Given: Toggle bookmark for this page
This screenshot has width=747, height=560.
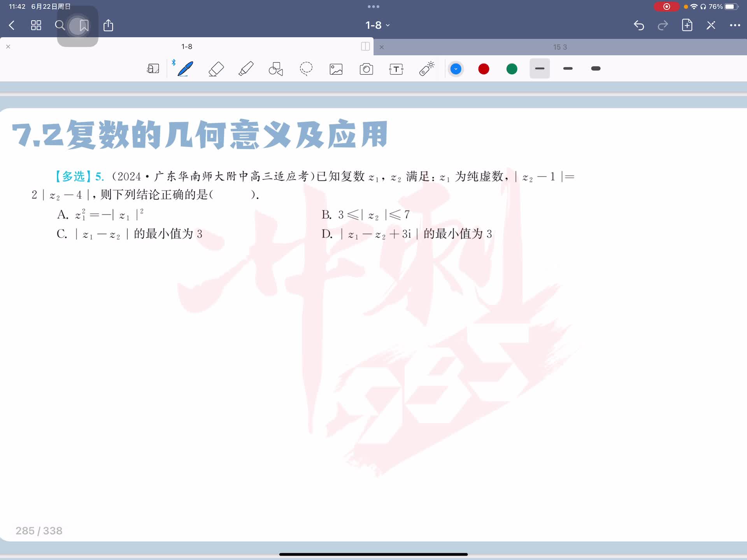Looking at the screenshot, I should [84, 26].
